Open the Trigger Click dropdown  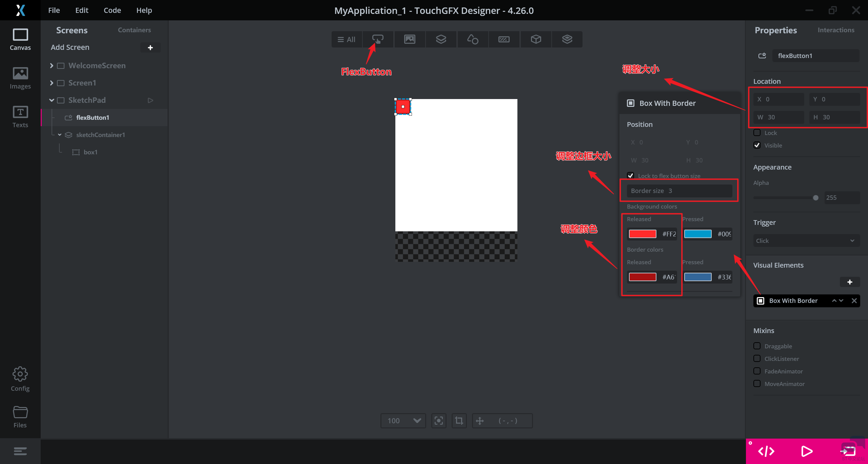click(806, 240)
